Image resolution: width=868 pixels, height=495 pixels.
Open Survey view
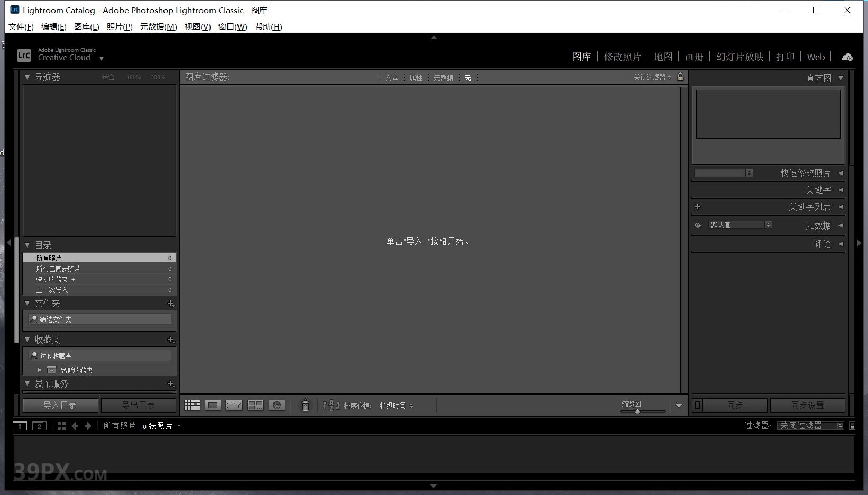coord(255,406)
